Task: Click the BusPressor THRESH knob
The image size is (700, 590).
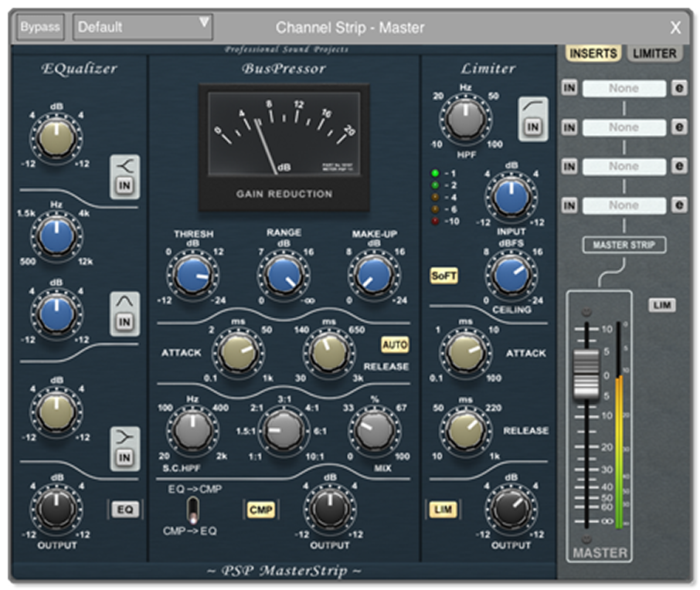Action: [193, 276]
